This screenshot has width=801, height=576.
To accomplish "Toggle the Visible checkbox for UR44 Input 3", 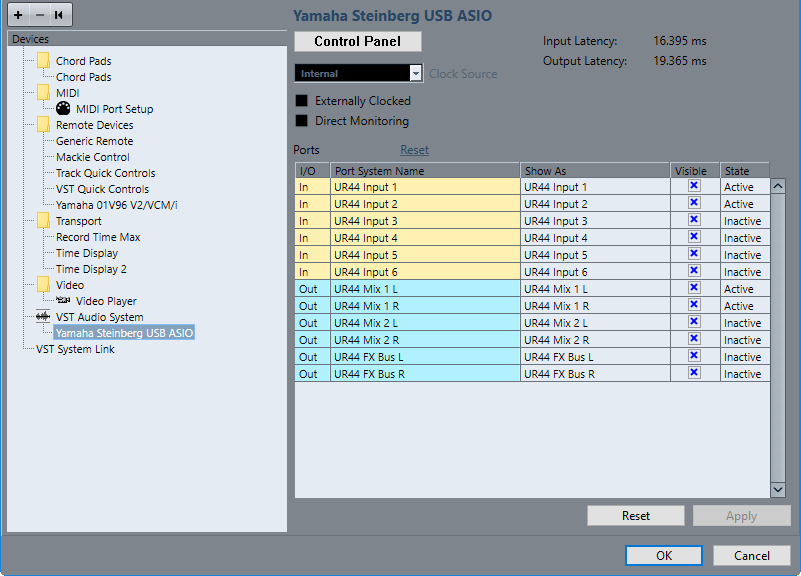I will [694, 220].
